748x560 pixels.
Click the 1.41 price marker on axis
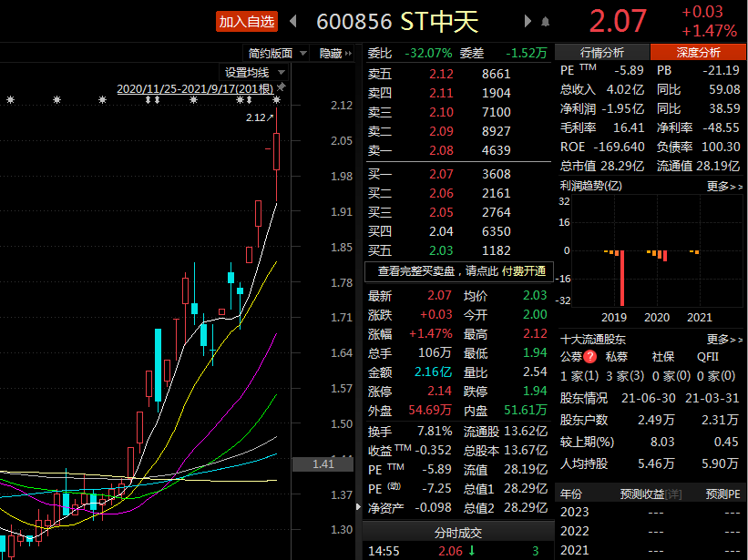coord(323,463)
